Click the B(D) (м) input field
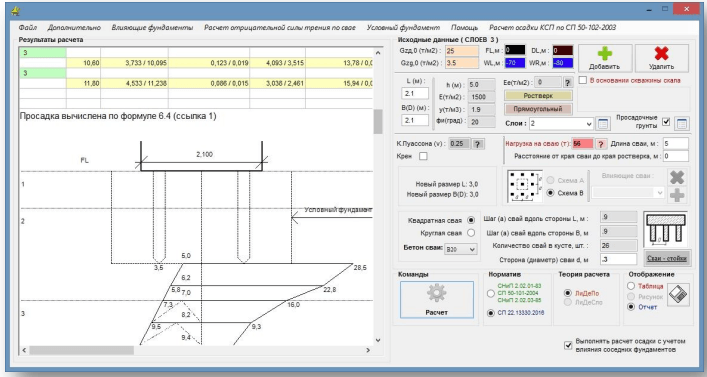Viewport: 707px width, 377px height. (415, 120)
